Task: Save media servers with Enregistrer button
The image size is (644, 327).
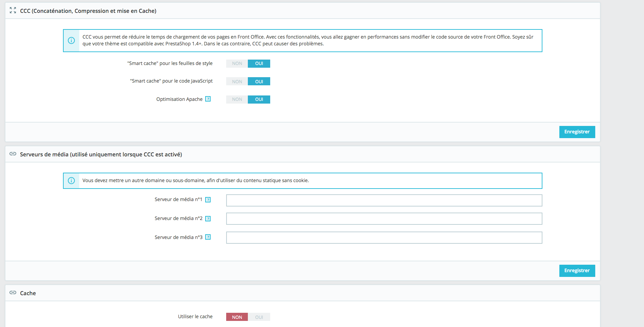Action: (x=577, y=271)
